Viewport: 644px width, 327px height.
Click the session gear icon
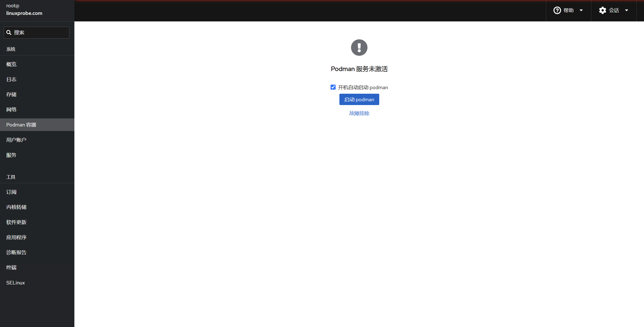[602, 10]
